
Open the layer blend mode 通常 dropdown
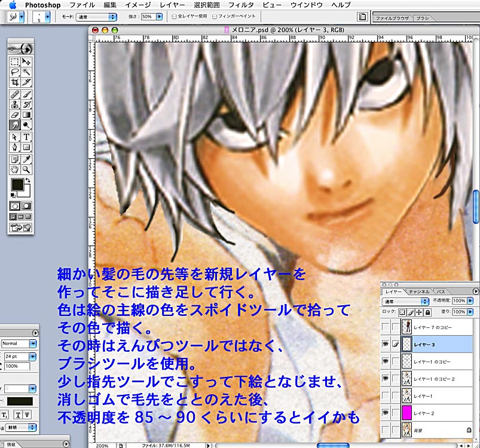click(406, 301)
